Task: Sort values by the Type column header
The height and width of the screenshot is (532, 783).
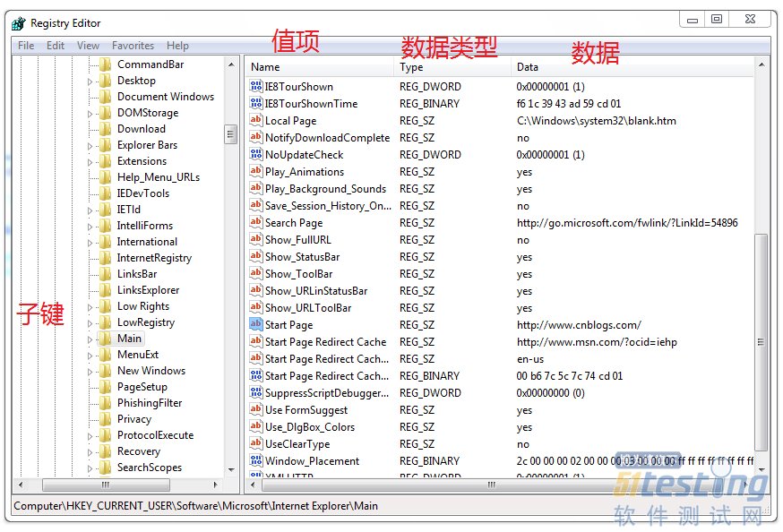Action: [453, 67]
